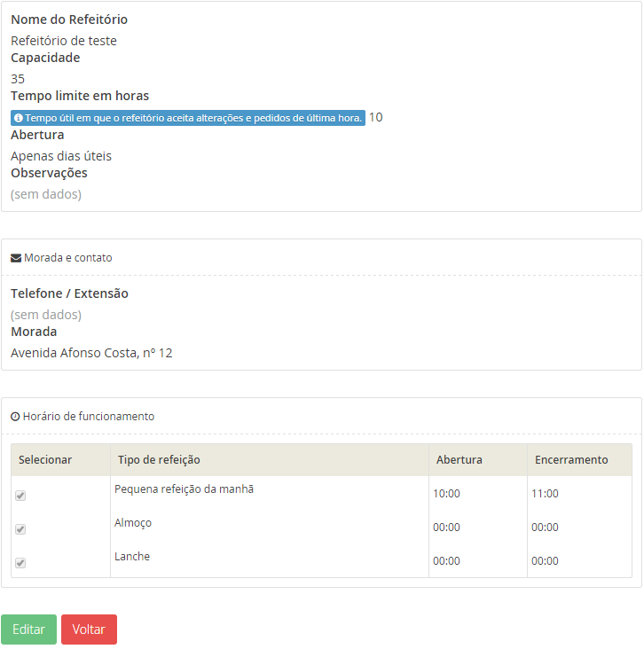Click the clock icon beside Horário de funcionamento
The width and height of the screenshot is (644, 649).
coord(15,417)
